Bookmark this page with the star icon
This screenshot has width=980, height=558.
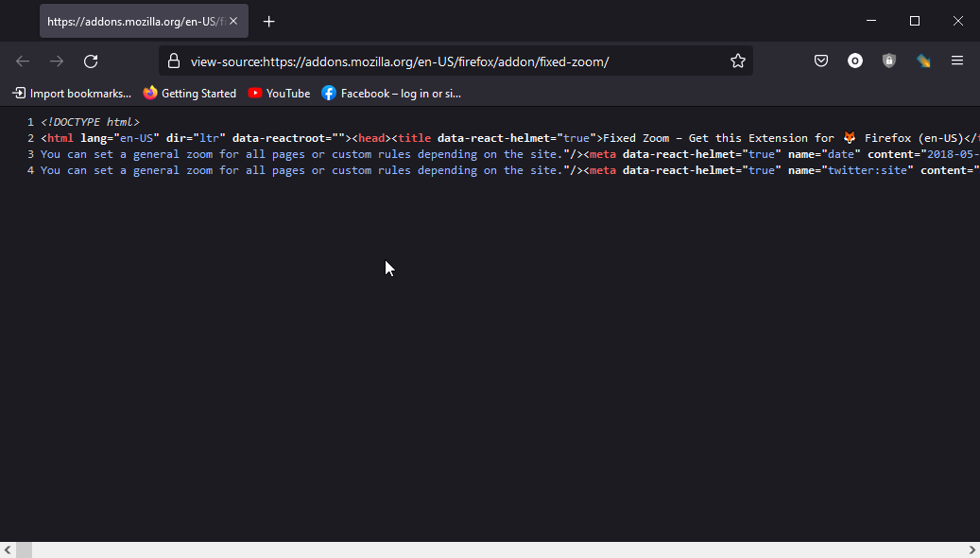click(x=737, y=61)
